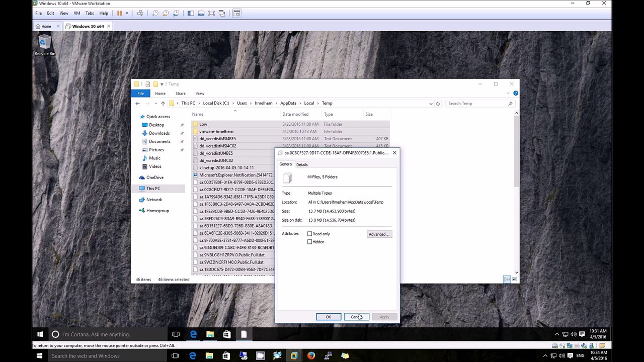Image resolution: width=644 pixels, height=362 pixels.
Task: Open the address bar history dropdown
Action: pos(431,104)
